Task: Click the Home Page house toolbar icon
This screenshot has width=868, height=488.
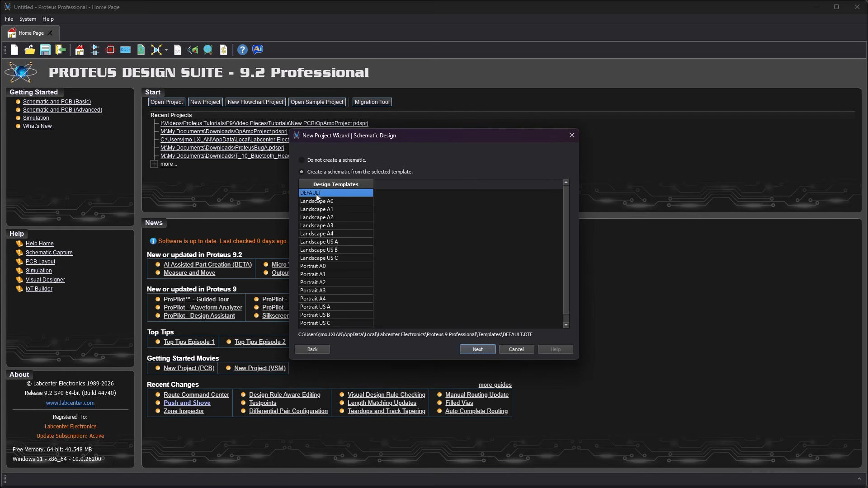Action: coord(80,50)
